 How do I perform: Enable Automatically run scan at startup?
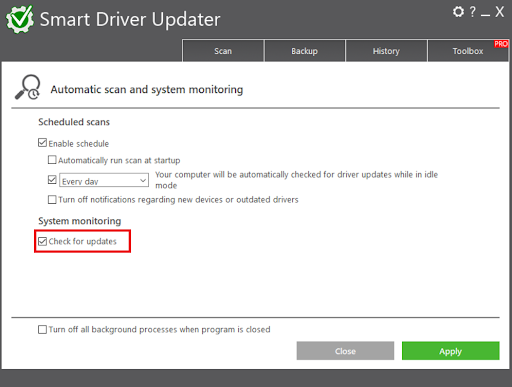pos(52,160)
